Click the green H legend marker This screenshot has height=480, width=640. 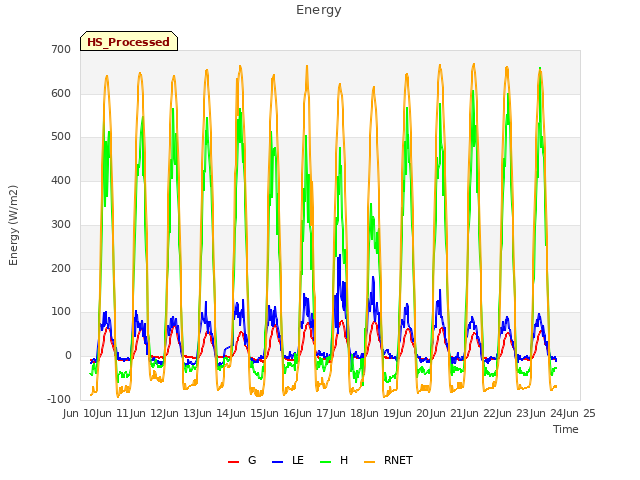326,462
